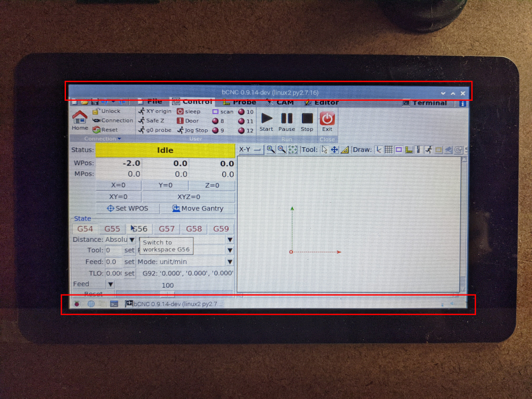This screenshot has width=532, height=399.
Task: Stop the running program
Action: (x=307, y=122)
